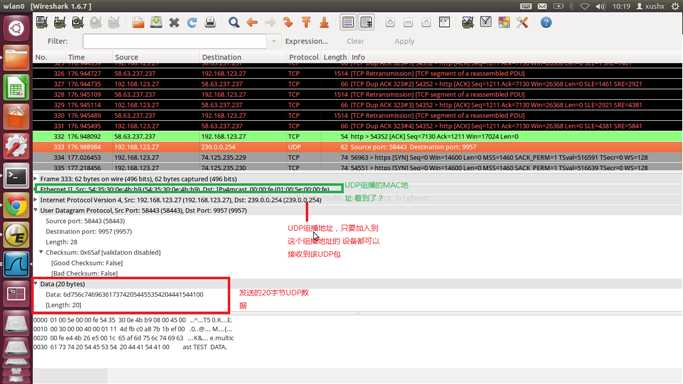
Task: Collapse the User Datagram Protocol node
Action: [36, 210]
